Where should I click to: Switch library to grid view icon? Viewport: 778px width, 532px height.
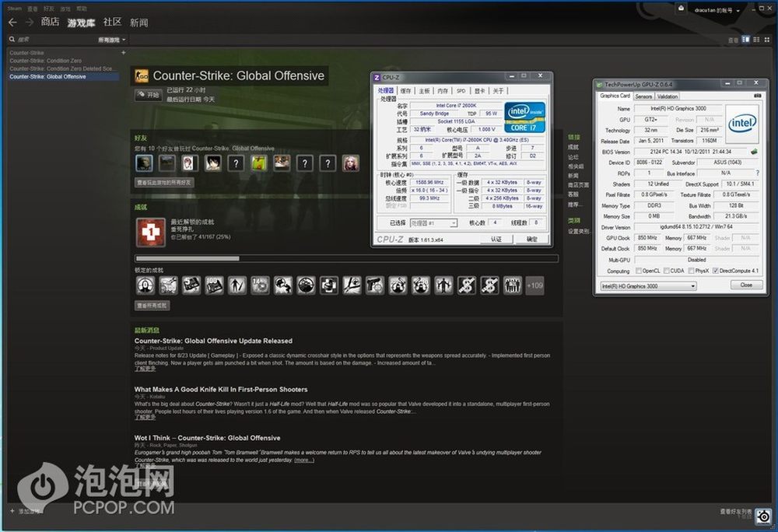click(x=766, y=40)
